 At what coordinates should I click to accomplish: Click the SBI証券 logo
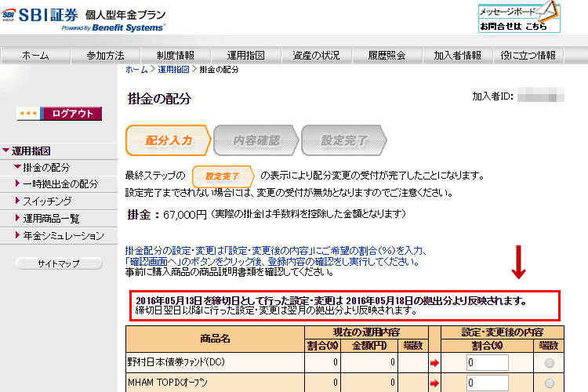coord(39,15)
